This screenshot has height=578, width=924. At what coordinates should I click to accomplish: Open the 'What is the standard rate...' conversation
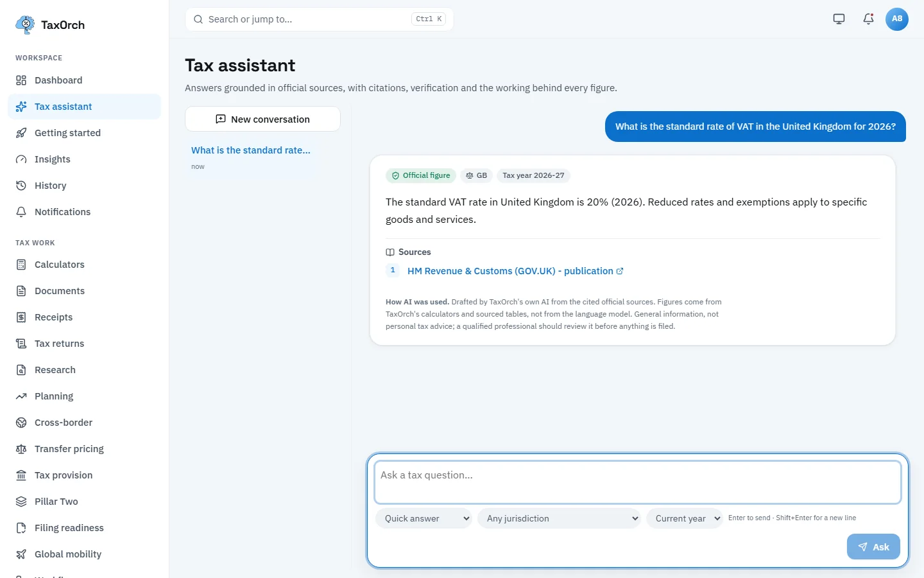tap(251, 157)
